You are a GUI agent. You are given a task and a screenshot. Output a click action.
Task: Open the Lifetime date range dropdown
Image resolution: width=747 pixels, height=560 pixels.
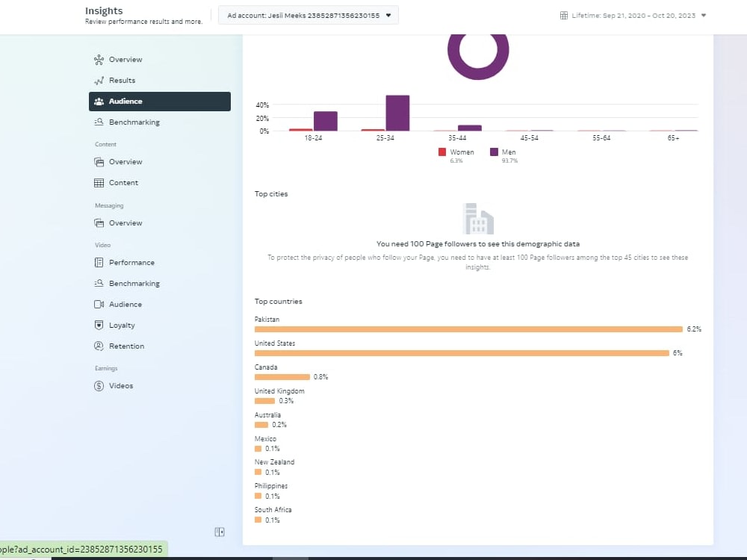click(x=633, y=16)
